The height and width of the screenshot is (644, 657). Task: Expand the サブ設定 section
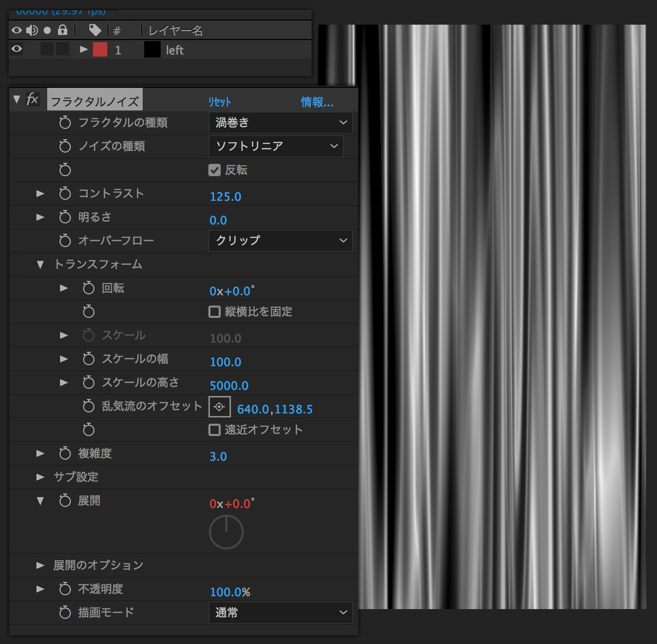tap(41, 477)
